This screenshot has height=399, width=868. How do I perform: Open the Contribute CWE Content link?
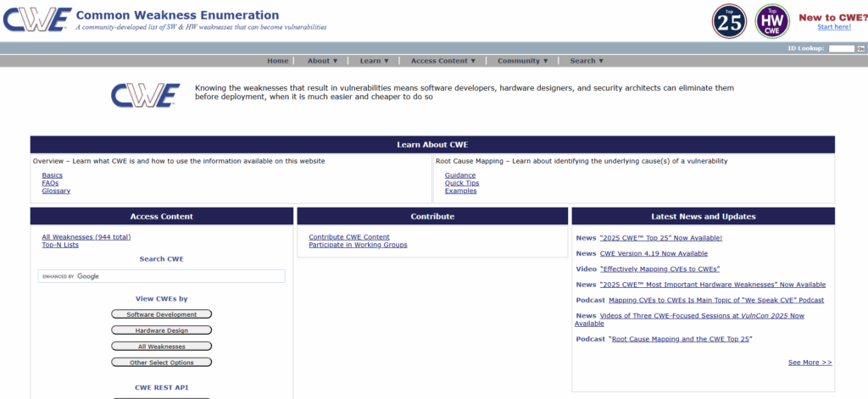point(349,237)
